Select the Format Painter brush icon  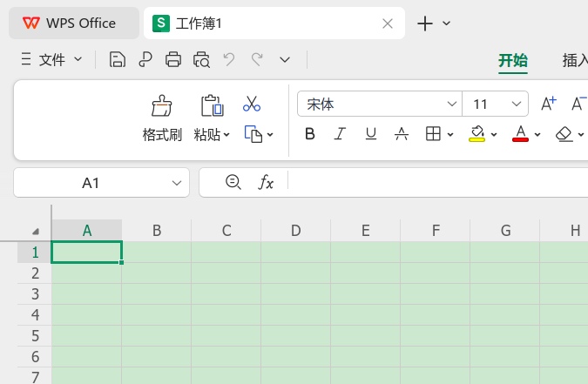point(162,105)
